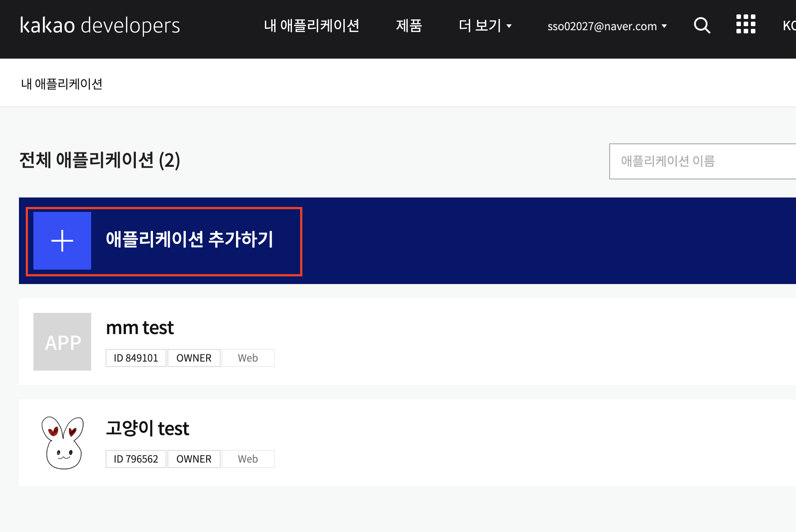Open the 제품 menu item
Viewport: 796px width, 532px height.
click(409, 26)
